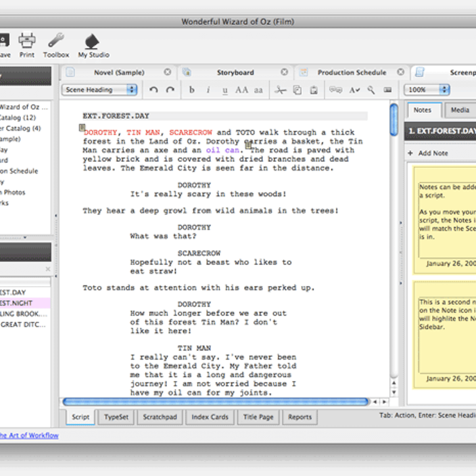Viewport: 476px width, 476px height.
Task: Open the Scratchpad tab
Action: click(160, 417)
